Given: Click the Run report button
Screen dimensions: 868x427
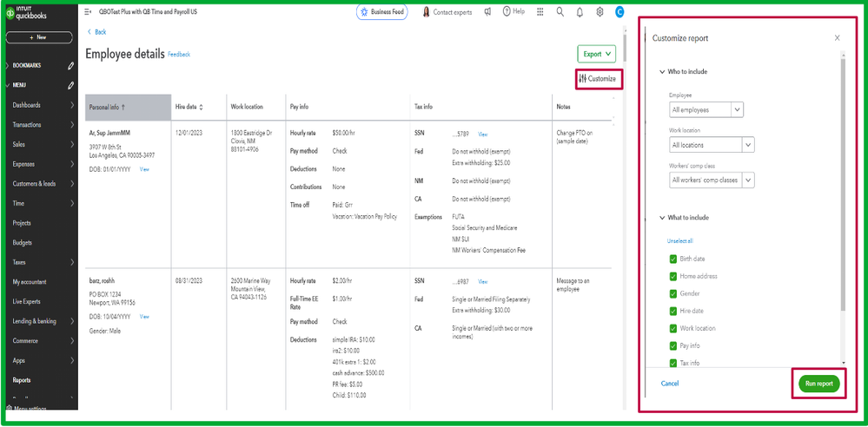Looking at the screenshot, I should click(x=819, y=384).
